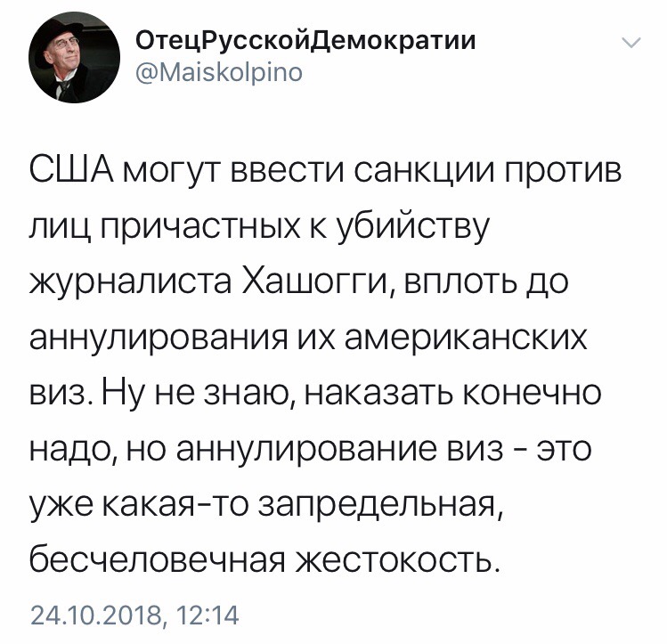The height and width of the screenshot is (644, 667).
Task: Click the word журналиста in the tweet
Action: [131, 284]
